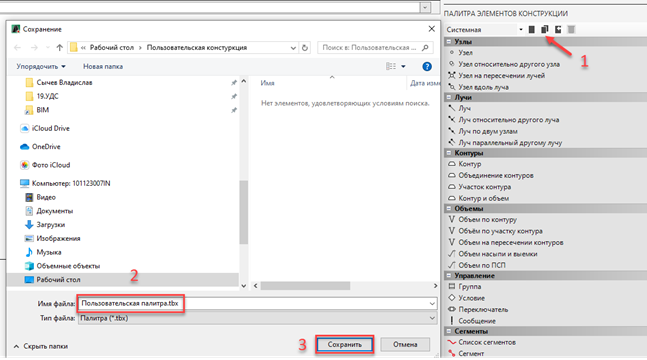
Task: Click the horizontal scrollbar in file list
Action: click(x=305, y=286)
